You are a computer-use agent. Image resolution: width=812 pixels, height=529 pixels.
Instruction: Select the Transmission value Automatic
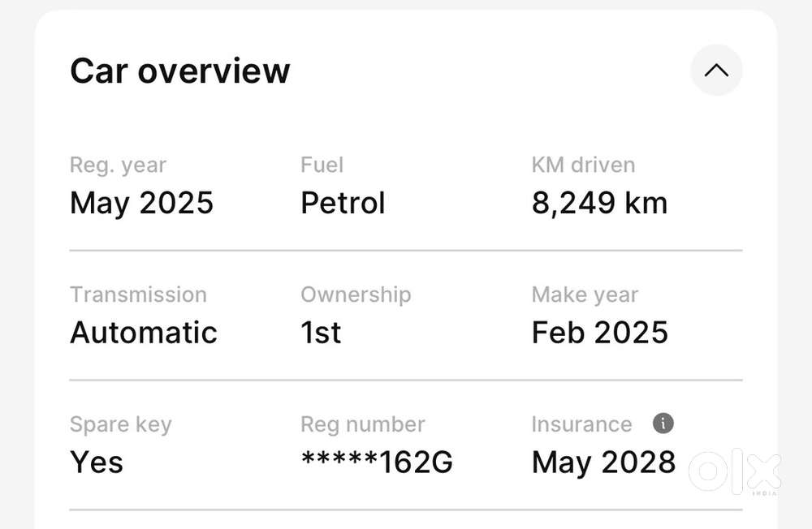tap(143, 332)
